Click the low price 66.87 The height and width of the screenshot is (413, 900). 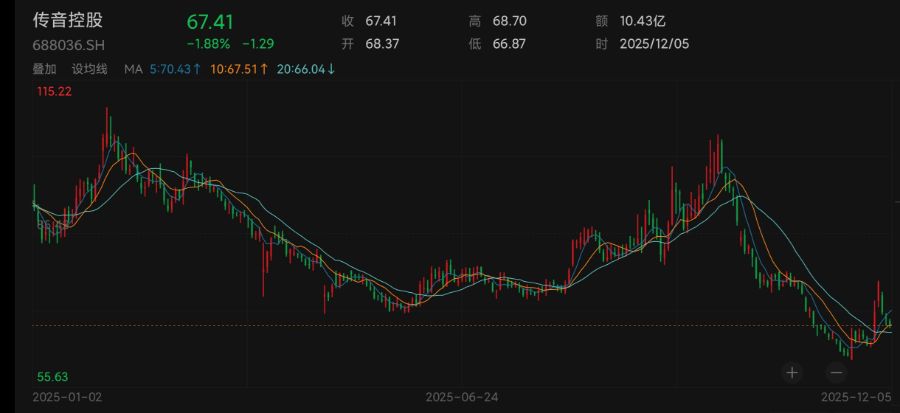(509, 44)
